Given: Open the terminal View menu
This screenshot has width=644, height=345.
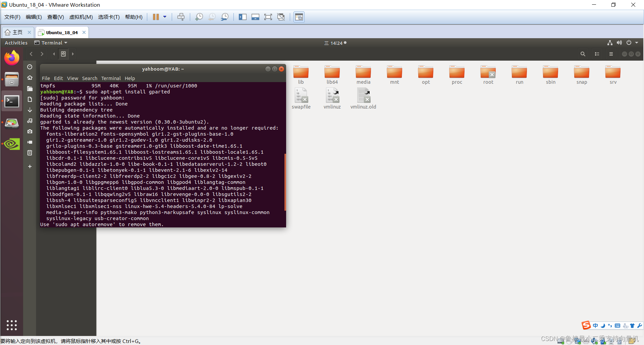Looking at the screenshot, I should (72, 78).
